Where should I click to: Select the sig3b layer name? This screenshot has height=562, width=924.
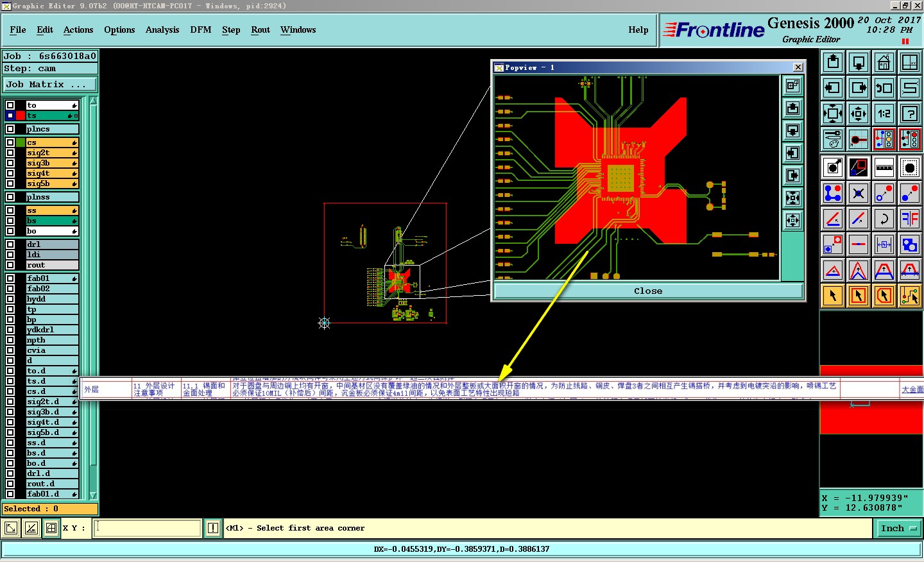52,163
